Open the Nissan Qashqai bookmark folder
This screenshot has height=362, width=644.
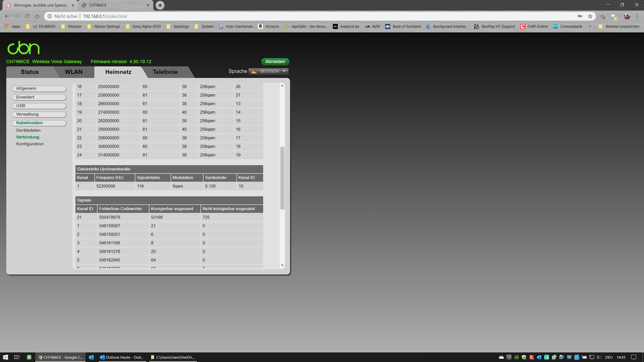[x=104, y=26]
